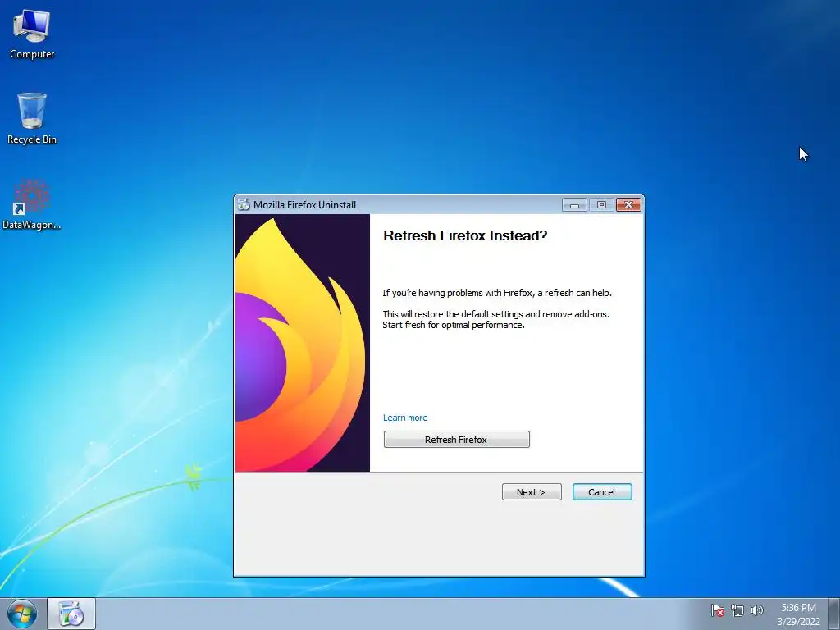Open the network tray icon
The width and height of the screenshot is (840, 630).
pos(737,610)
